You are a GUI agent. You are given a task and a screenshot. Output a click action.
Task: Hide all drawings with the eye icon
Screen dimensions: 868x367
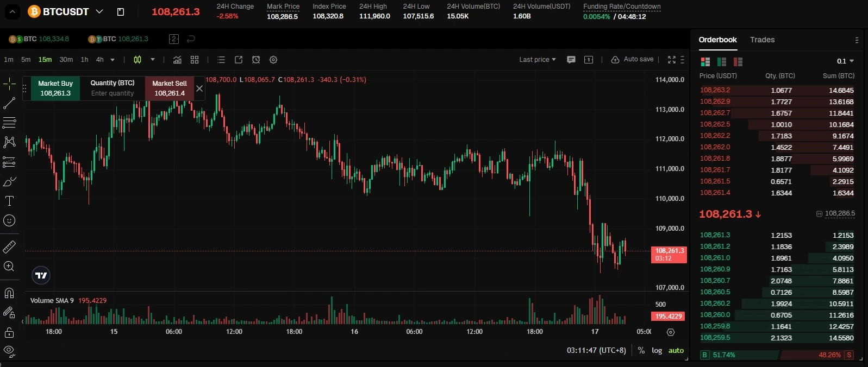(9, 351)
